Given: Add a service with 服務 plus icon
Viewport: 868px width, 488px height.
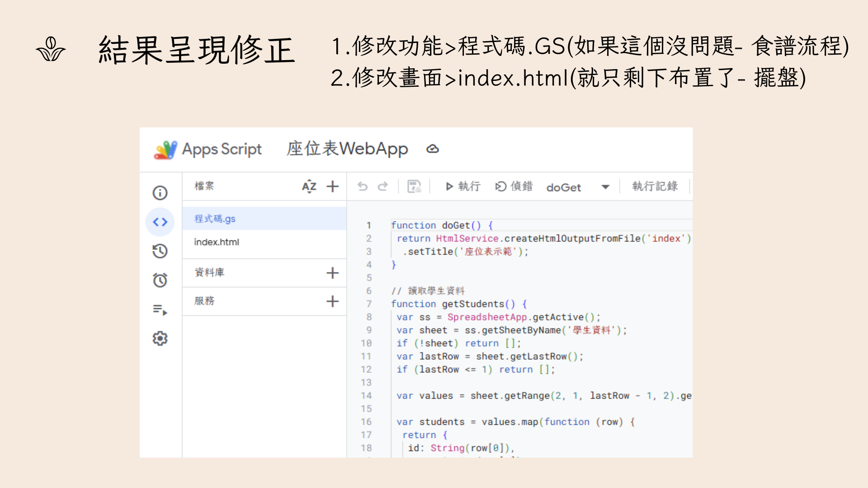Looking at the screenshot, I should click(333, 301).
